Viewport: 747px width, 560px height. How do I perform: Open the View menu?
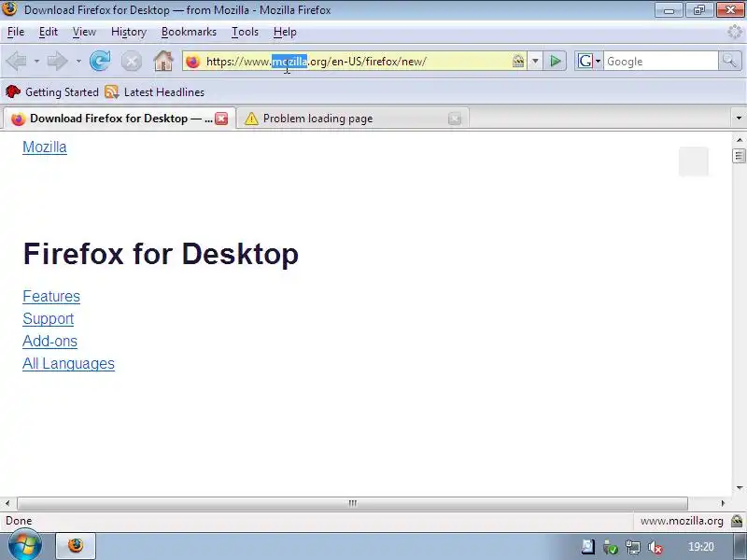click(84, 32)
